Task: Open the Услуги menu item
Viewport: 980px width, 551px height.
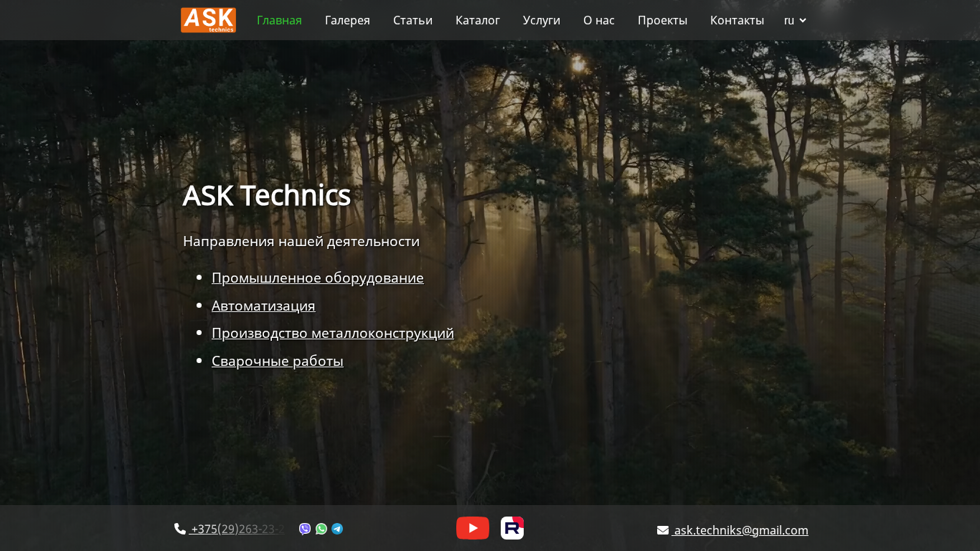Action: [542, 20]
